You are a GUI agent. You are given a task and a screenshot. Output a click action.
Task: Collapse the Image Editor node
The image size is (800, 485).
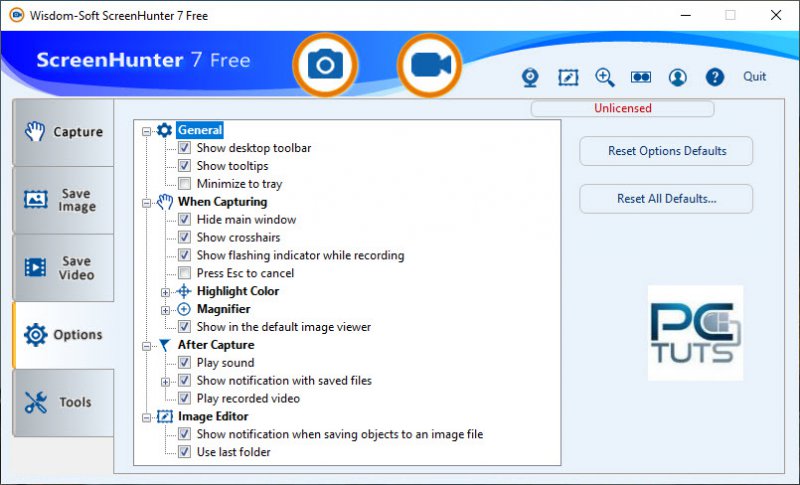(146, 418)
